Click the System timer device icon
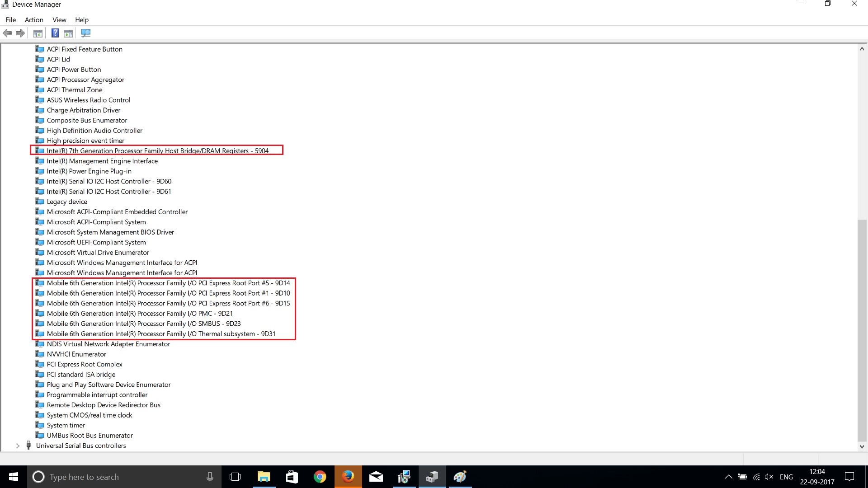The image size is (868, 488). click(x=40, y=425)
